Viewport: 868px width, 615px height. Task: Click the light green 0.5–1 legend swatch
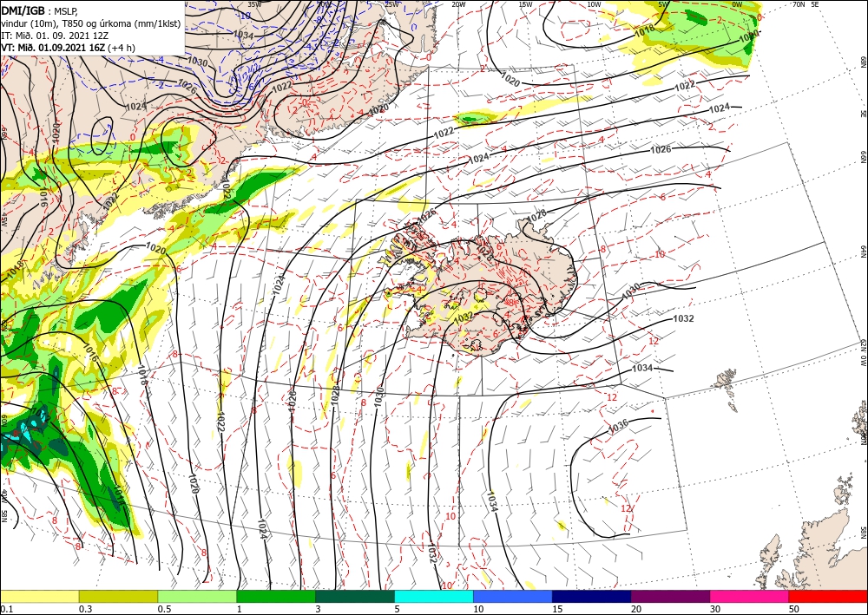click(197, 596)
